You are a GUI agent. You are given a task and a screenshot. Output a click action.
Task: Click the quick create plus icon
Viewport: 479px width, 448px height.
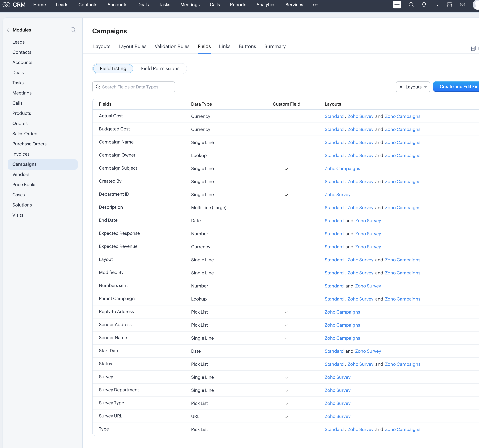397,5
